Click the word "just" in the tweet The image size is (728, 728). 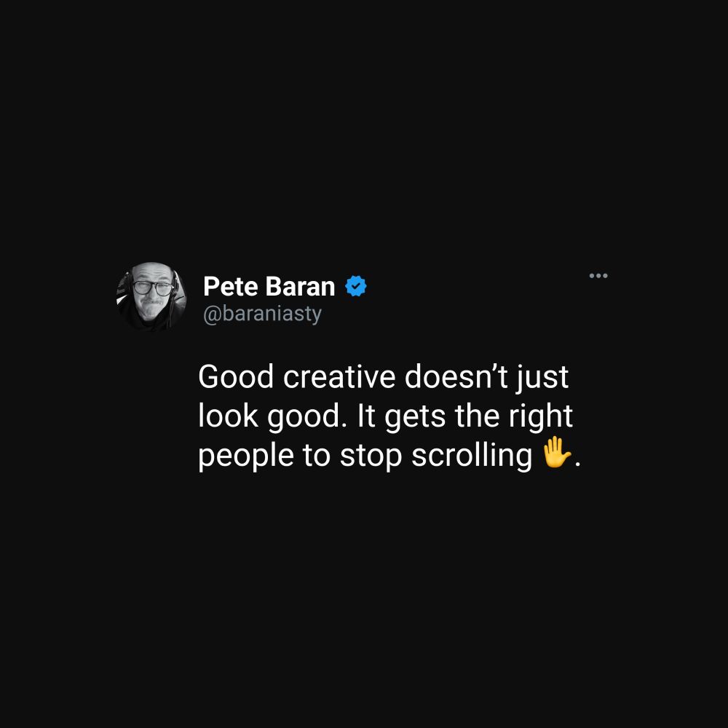(542, 377)
